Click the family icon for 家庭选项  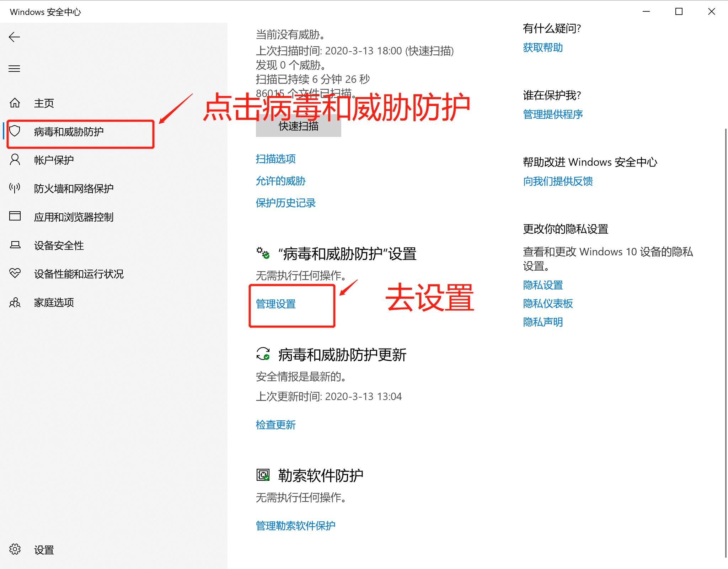coord(15,302)
